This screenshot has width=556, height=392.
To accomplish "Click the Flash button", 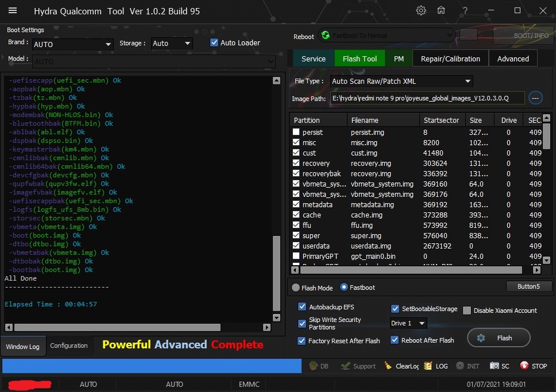I will pyautogui.click(x=499, y=338).
